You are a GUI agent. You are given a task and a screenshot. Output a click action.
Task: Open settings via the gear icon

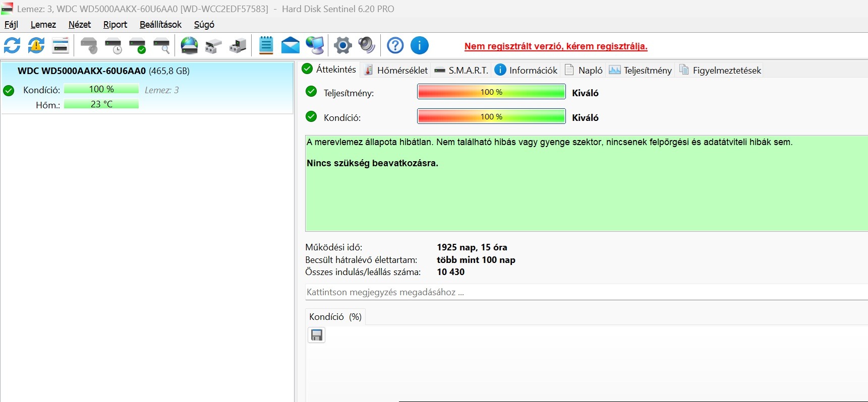[343, 45]
